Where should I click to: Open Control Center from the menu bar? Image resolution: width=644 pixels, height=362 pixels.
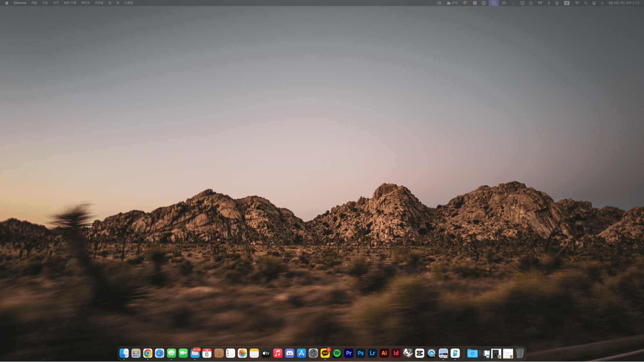594,3
